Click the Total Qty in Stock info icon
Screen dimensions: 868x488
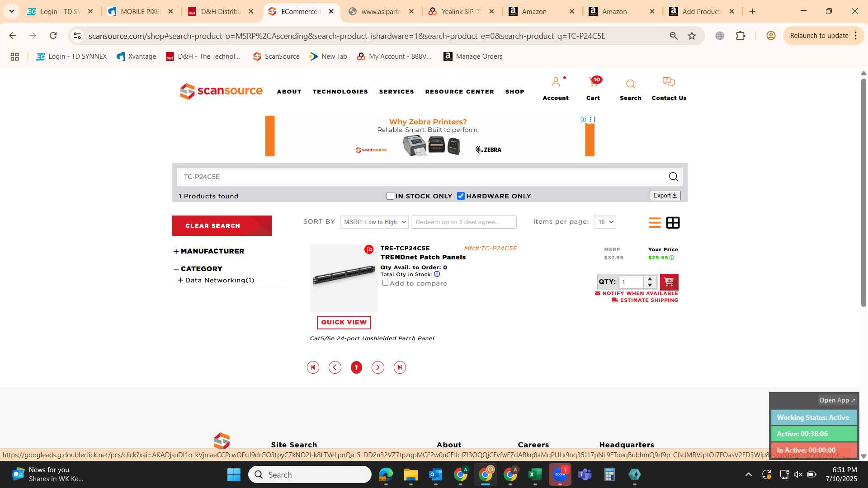pos(437,274)
